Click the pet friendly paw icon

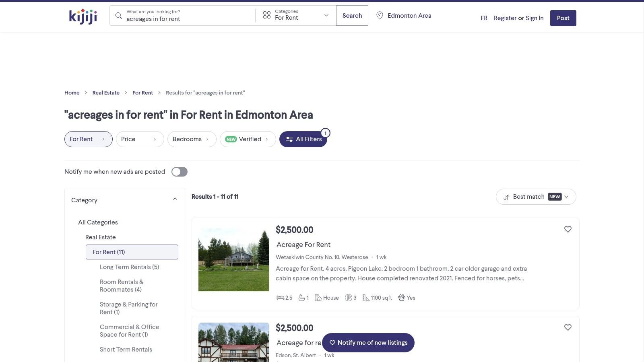(x=401, y=298)
